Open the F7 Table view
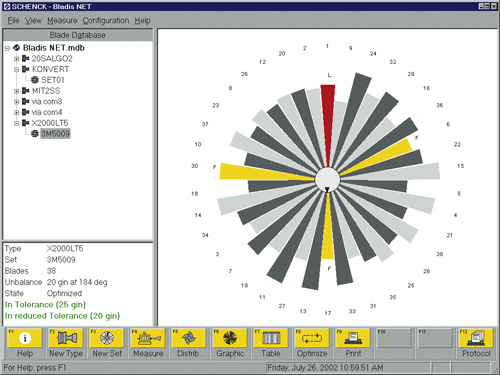This screenshot has height=375, width=500. point(271,338)
